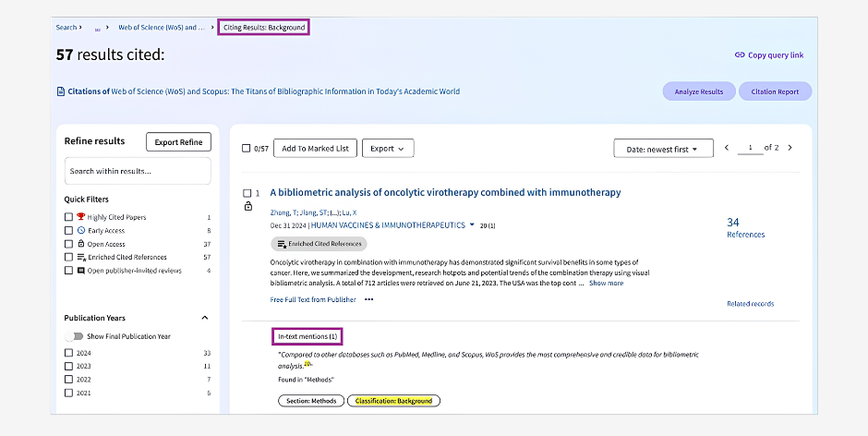
Task: Click the Section: Methods tag
Action: 311,401
